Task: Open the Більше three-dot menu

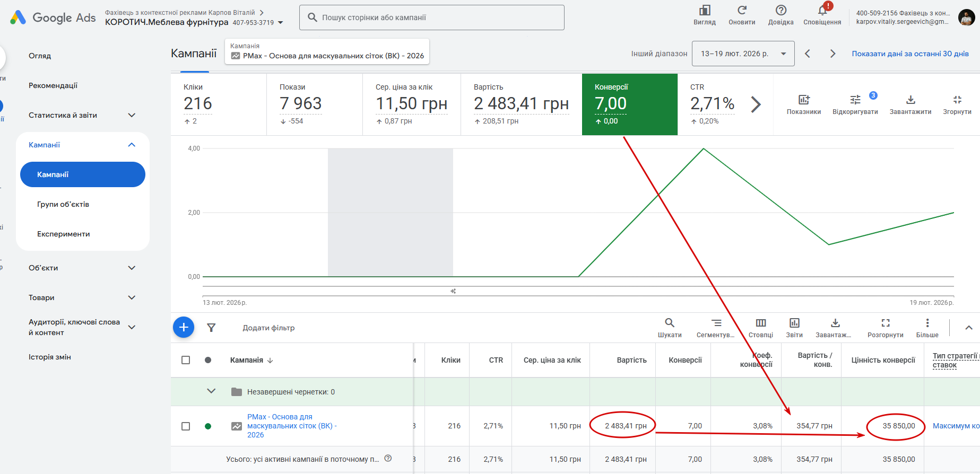Action: point(927,323)
